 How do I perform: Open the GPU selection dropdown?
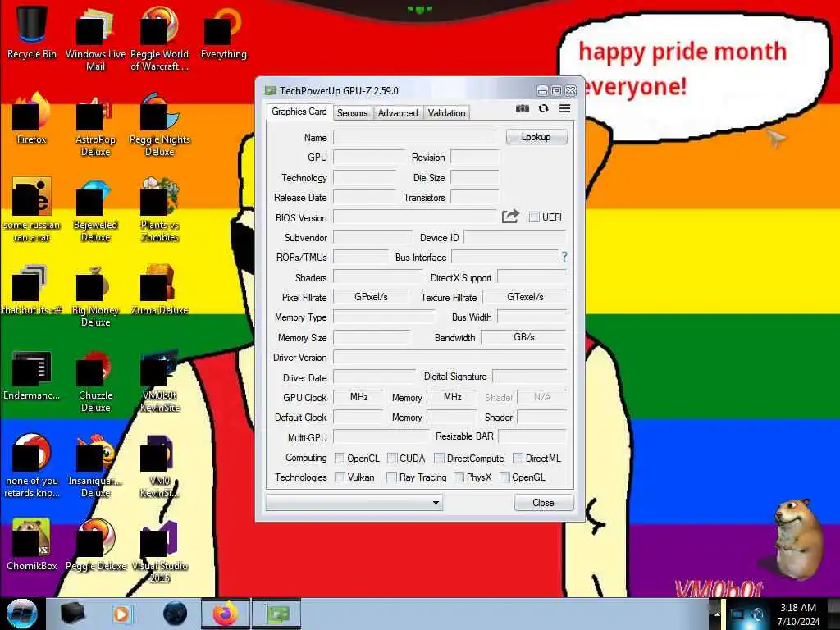pos(354,503)
